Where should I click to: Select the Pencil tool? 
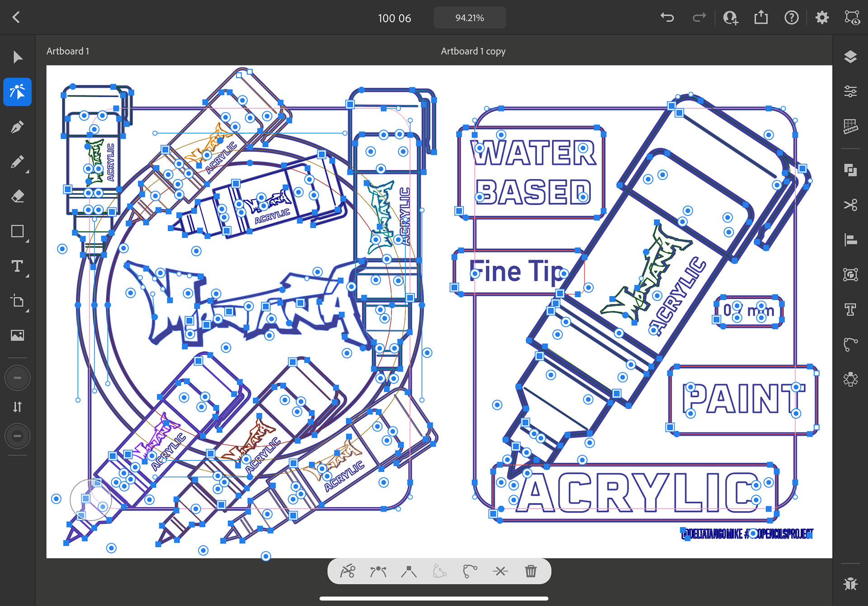point(18,162)
